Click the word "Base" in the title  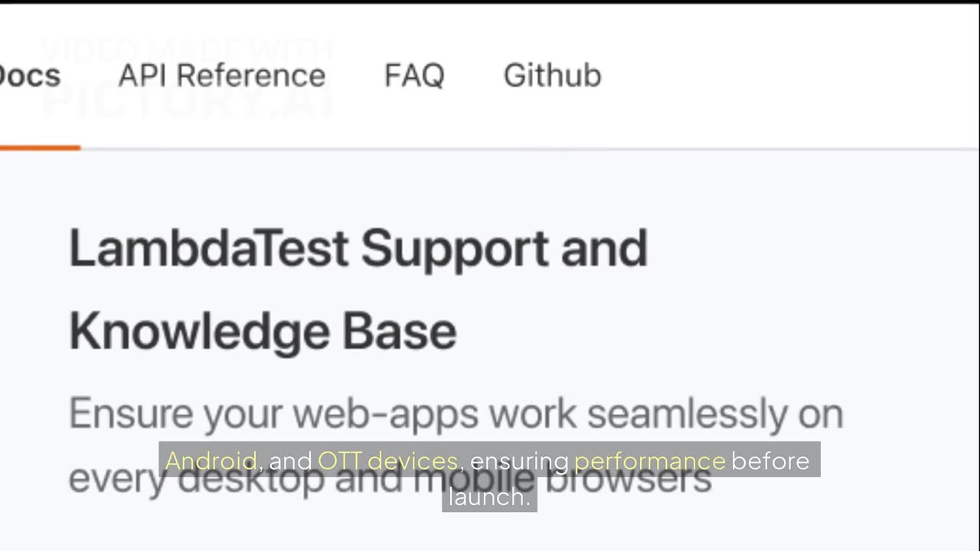[x=399, y=331]
